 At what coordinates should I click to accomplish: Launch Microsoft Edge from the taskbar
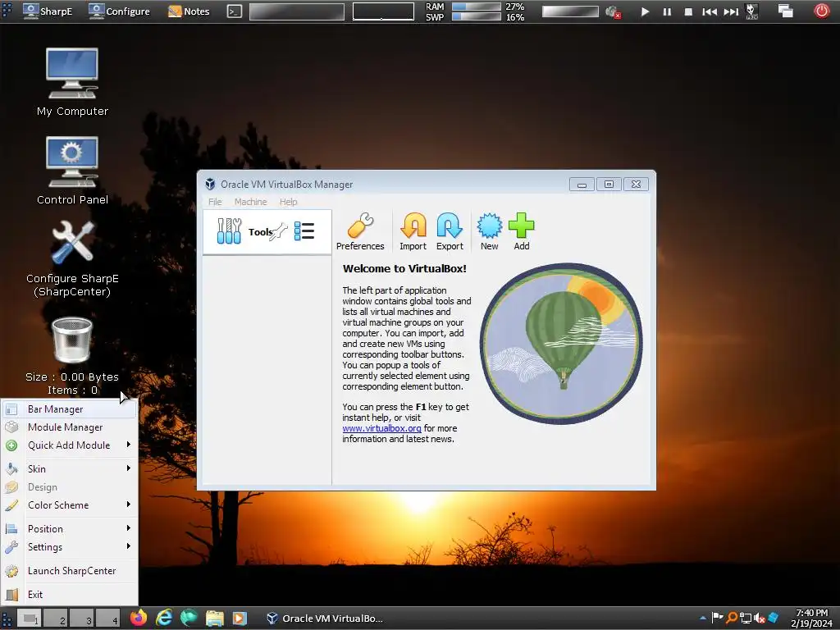pyautogui.click(x=189, y=619)
